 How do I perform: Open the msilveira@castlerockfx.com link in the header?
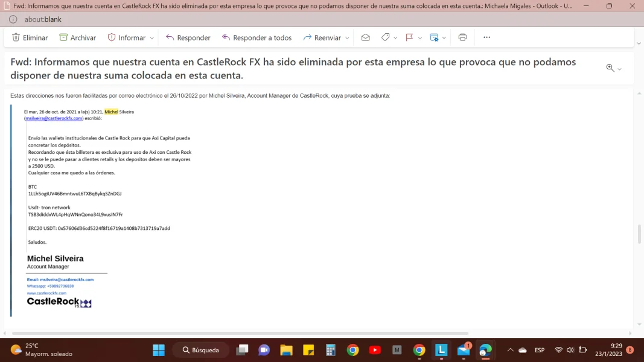(54, 118)
